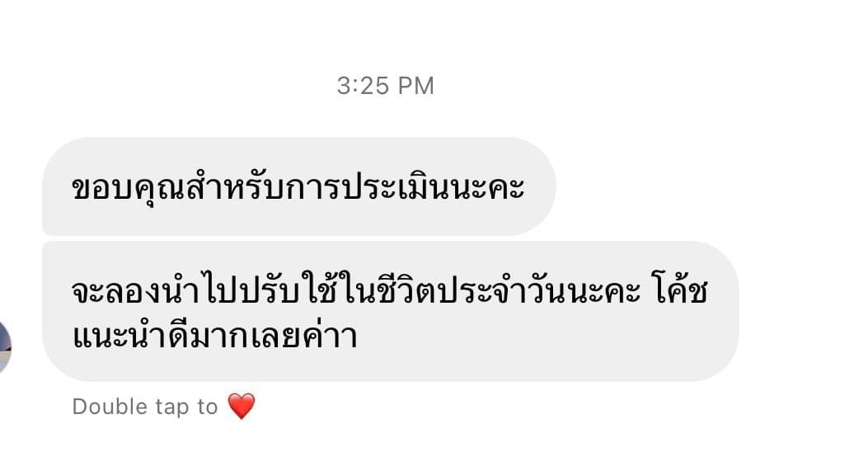
Task: Click 'ปรับใช้ใน' in the second message
Action: pyautogui.click(x=305, y=290)
